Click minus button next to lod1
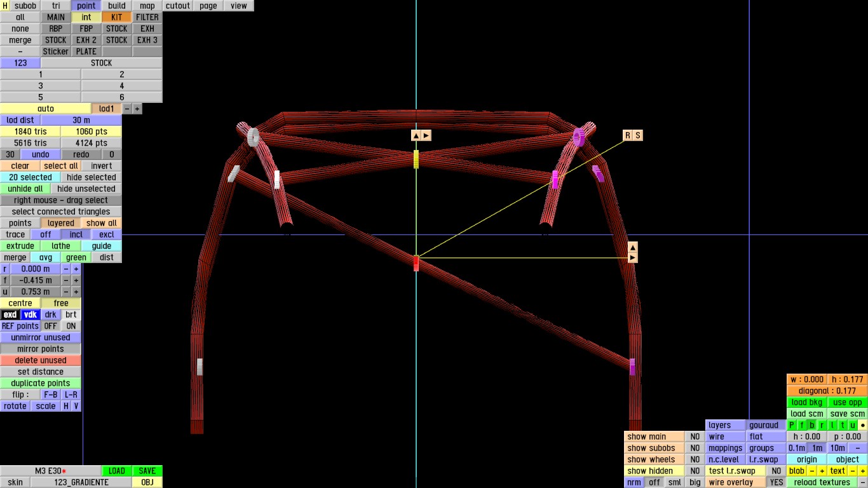 click(127, 109)
